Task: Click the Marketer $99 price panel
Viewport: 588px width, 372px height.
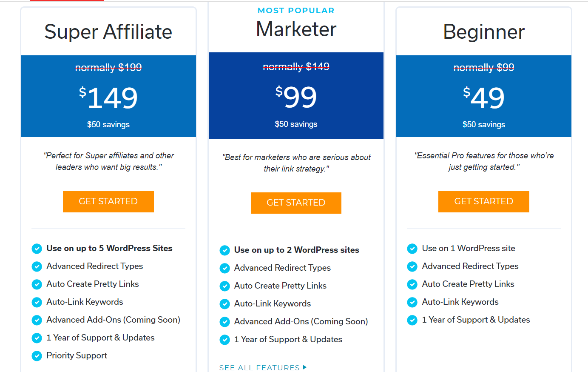Action: coord(296,96)
